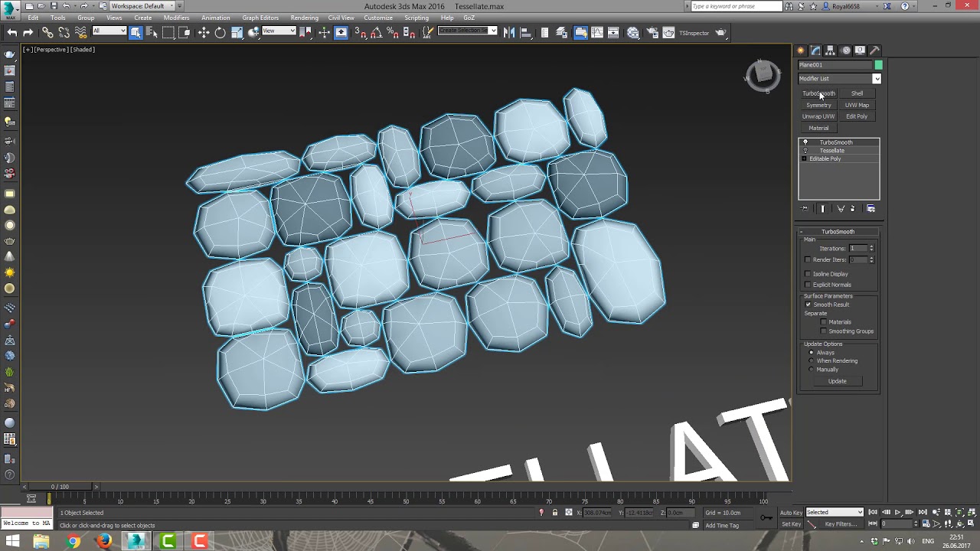Image resolution: width=980 pixels, height=551 pixels.
Task: Click the Redo arrow in the main toolbar
Action: [28, 32]
